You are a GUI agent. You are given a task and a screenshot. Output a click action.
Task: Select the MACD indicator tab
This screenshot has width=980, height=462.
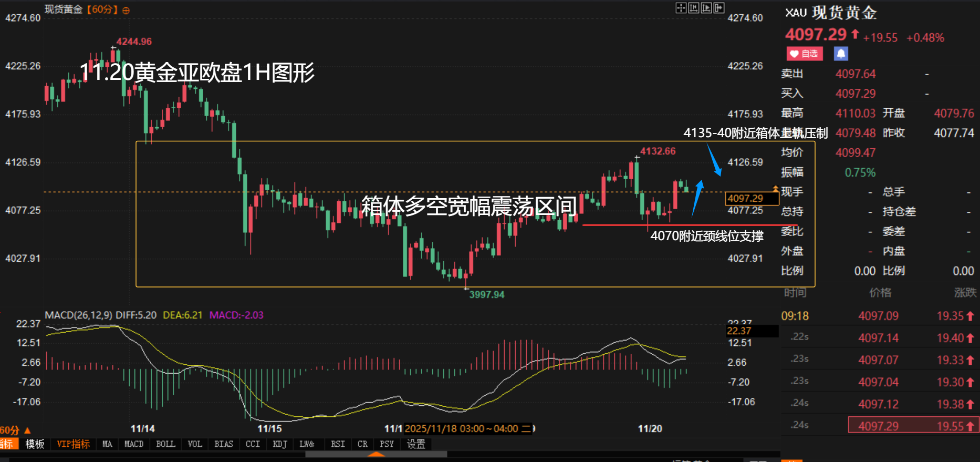coord(133,444)
